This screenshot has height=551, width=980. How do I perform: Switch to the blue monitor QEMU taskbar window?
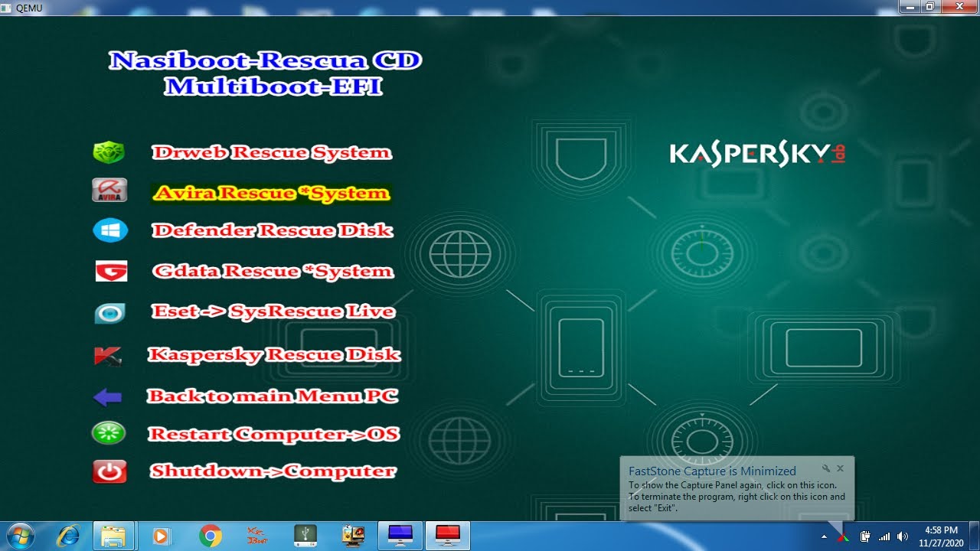(400, 536)
